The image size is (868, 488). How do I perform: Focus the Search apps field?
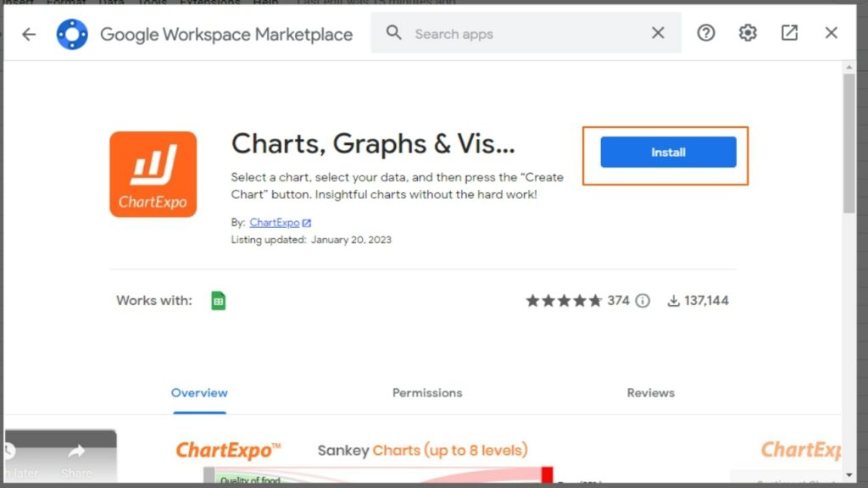tap(526, 34)
